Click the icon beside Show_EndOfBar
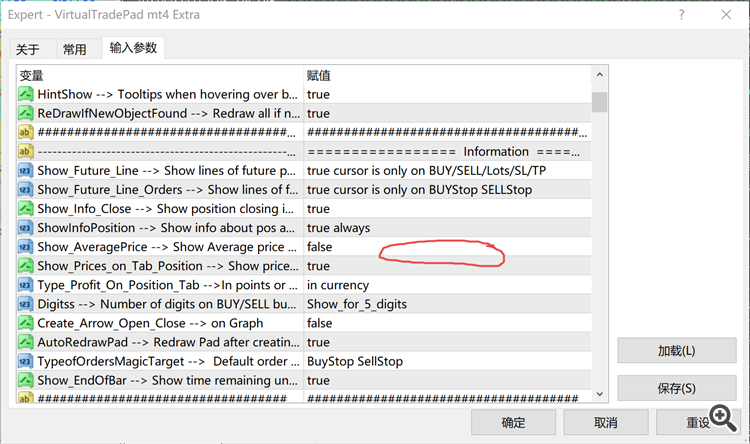This screenshot has height=444, width=750. tap(25, 381)
